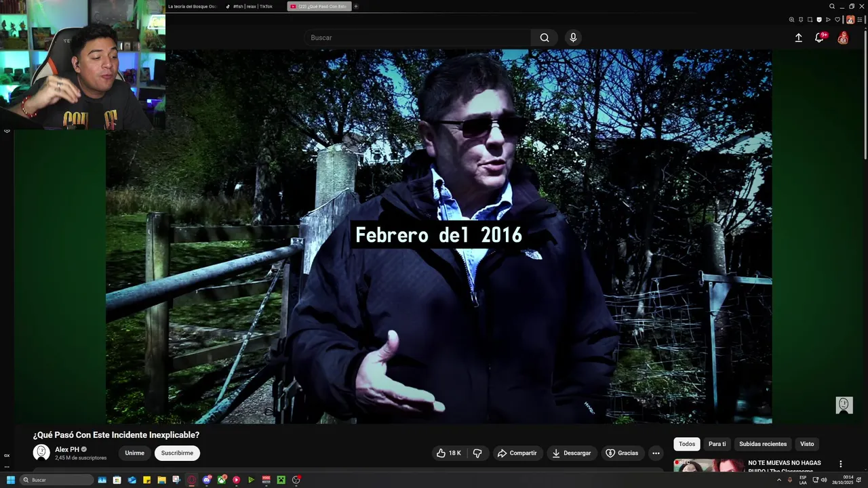Open the Windows notification center icon
The image size is (868, 488).
pos(860,480)
